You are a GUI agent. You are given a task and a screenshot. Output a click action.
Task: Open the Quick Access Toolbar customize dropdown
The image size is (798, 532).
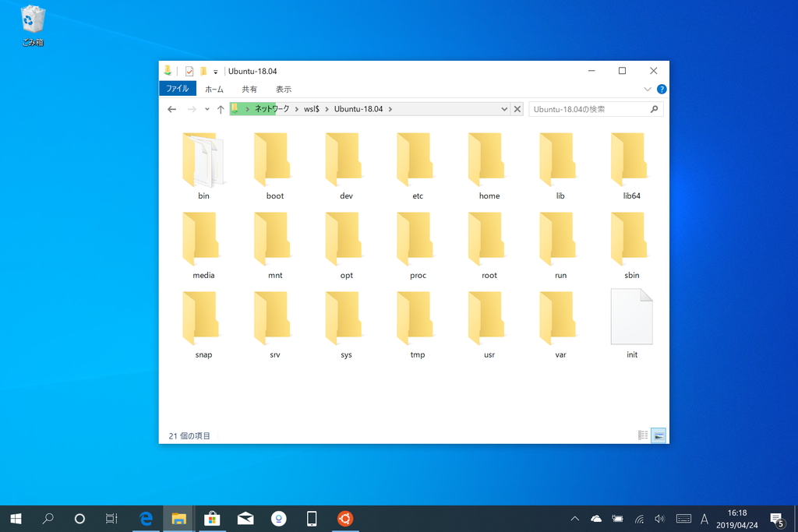pos(215,72)
